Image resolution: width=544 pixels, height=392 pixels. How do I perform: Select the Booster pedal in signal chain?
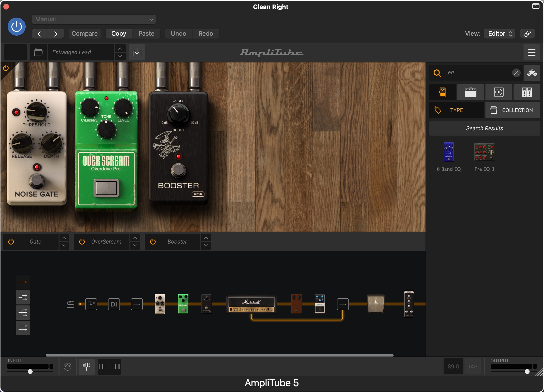click(207, 304)
